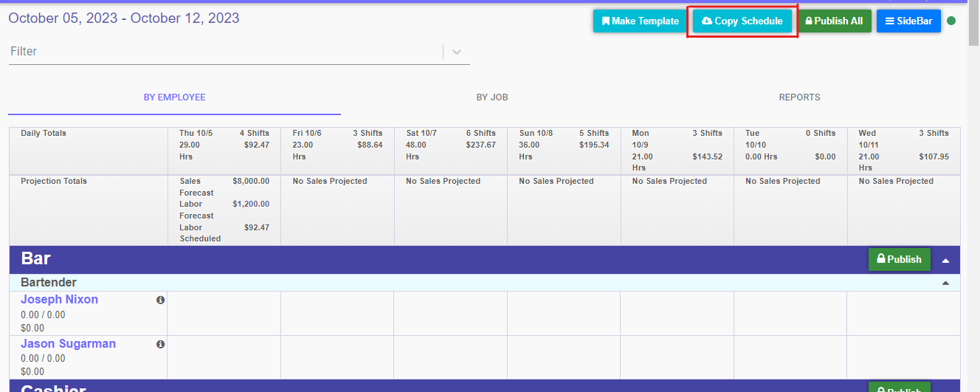The image size is (980, 392).
Task: Click the Tue 10/10 daily totals cell
Action: pyautogui.click(x=790, y=151)
